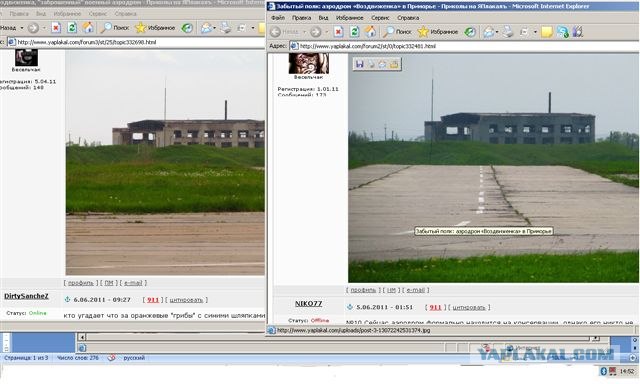Open Справка menu in right IE window
This screenshot has height=384, width=640.
[408, 18]
